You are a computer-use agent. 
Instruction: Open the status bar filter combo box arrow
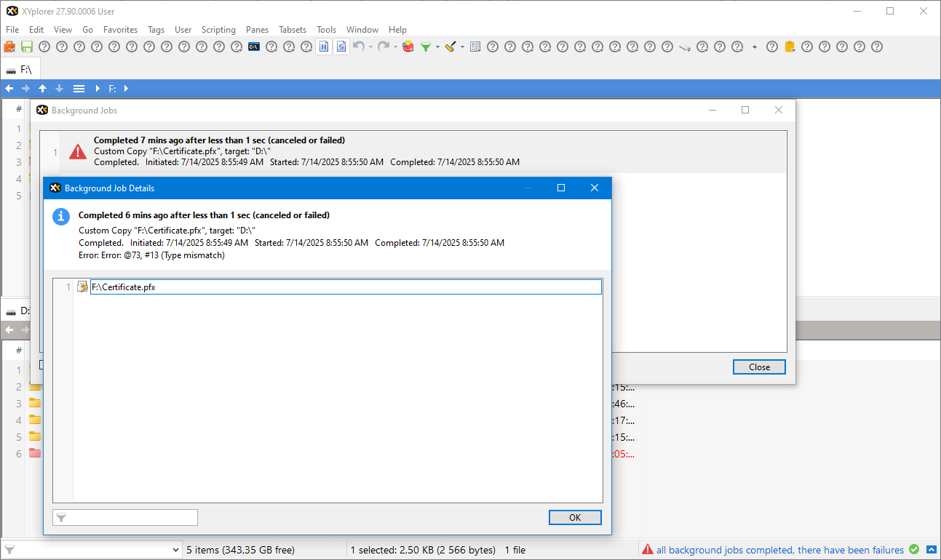175,550
